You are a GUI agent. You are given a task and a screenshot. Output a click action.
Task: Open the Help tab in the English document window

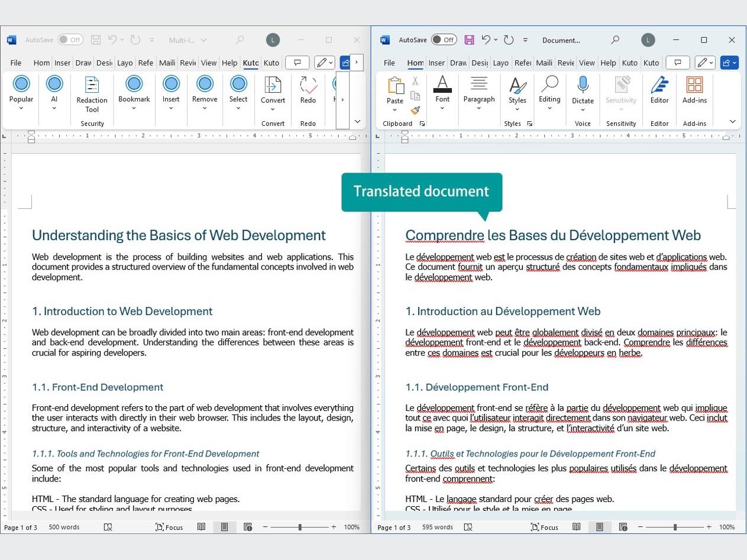229,63
